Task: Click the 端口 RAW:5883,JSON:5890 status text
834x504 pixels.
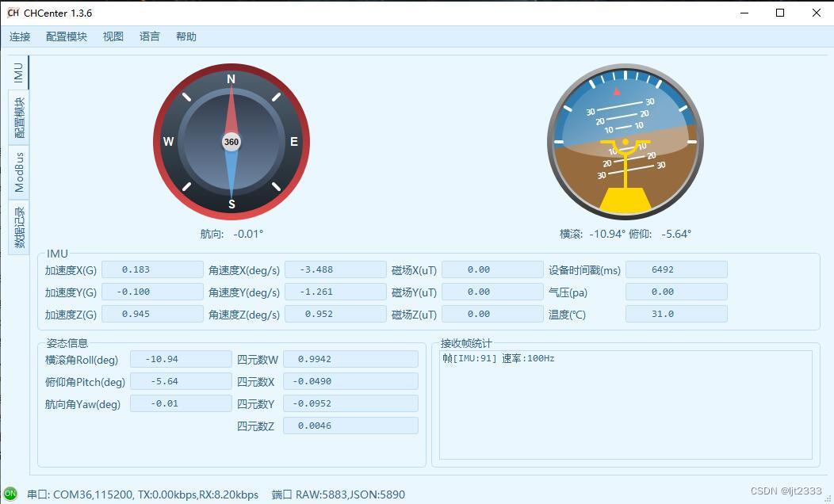Action: (339, 494)
